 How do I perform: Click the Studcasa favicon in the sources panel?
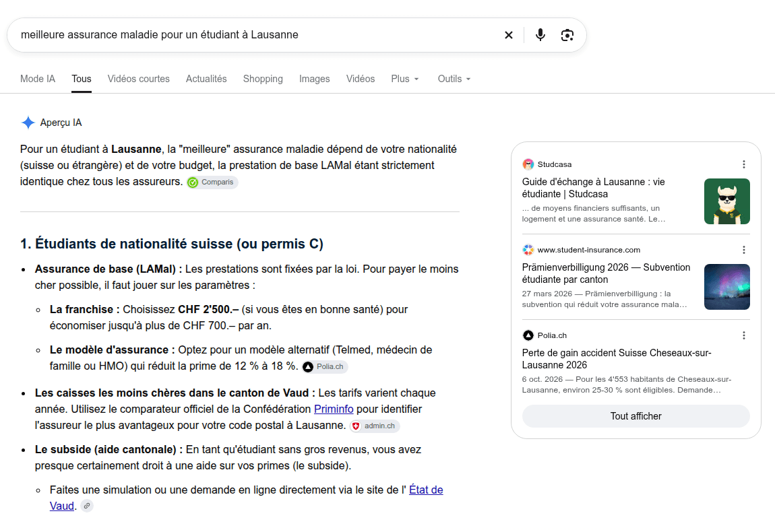pyautogui.click(x=528, y=164)
